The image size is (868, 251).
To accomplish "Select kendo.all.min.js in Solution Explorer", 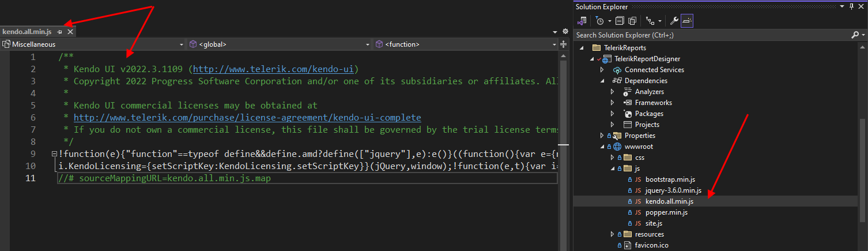I will pyautogui.click(x=669, y=201).
